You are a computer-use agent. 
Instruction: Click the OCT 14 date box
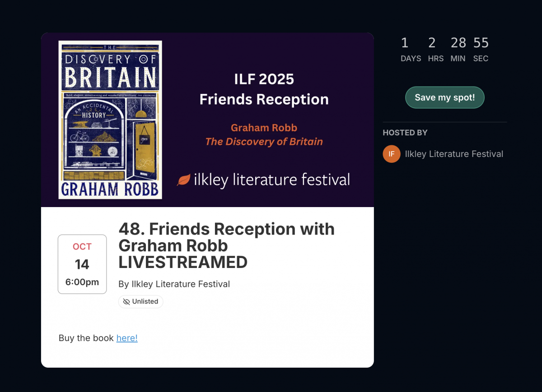coord(82,264)
